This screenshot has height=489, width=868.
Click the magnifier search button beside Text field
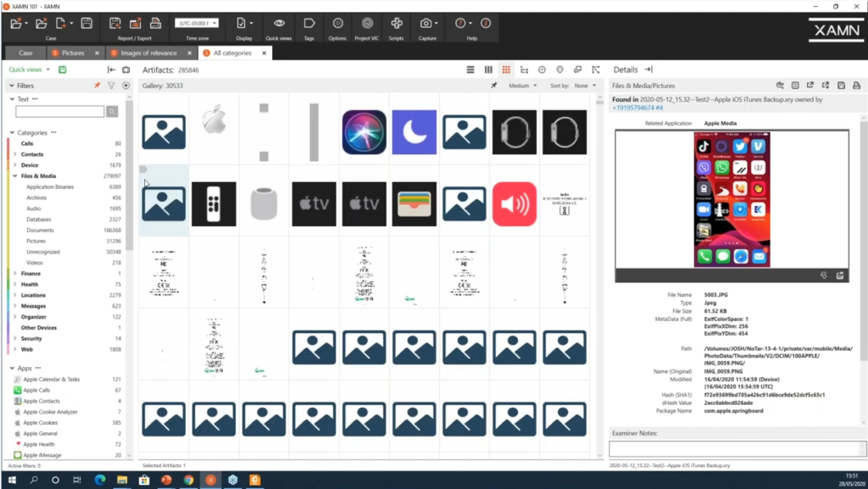(x=112, y=112)
